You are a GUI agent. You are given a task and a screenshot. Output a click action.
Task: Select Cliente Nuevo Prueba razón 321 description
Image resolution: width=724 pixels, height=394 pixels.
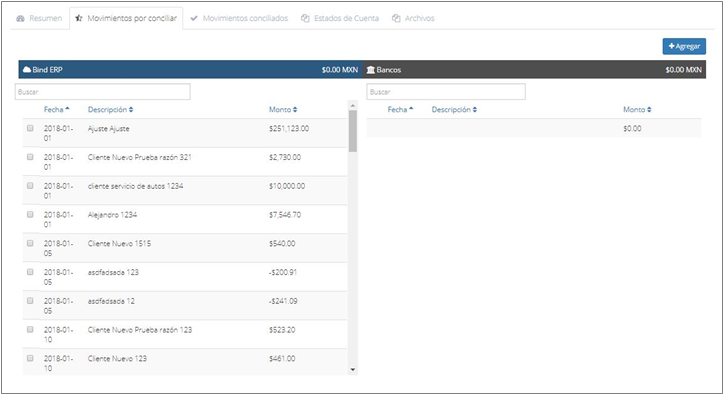[x=139, y=157]
